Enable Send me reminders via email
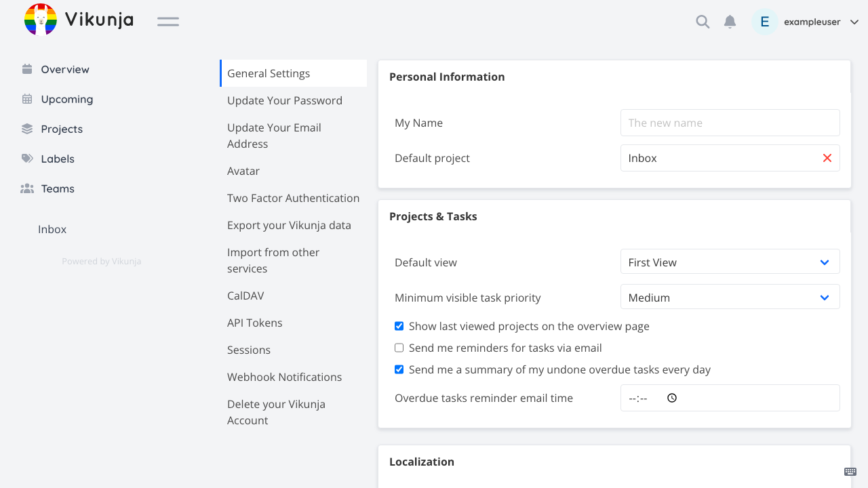Viewport: 868px width, 488px height. point(399,348)
